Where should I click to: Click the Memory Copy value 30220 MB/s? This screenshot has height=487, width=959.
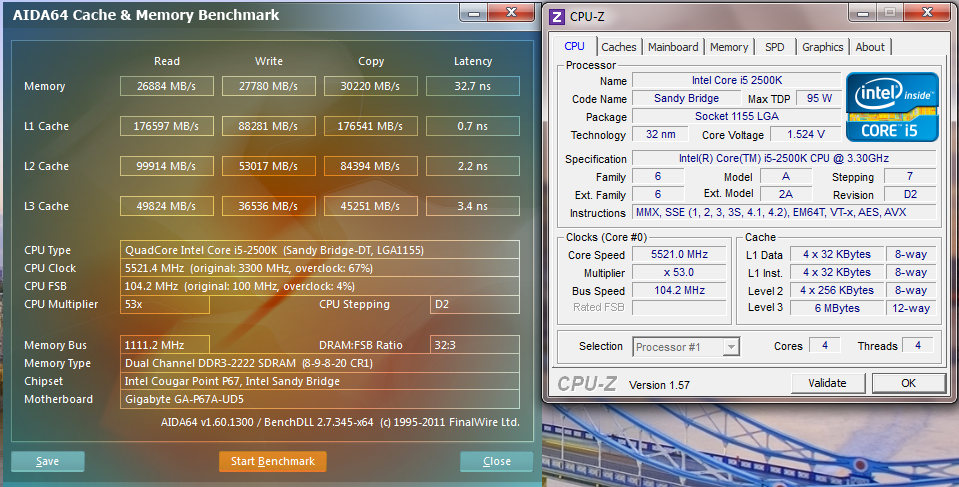pos(371,86)
